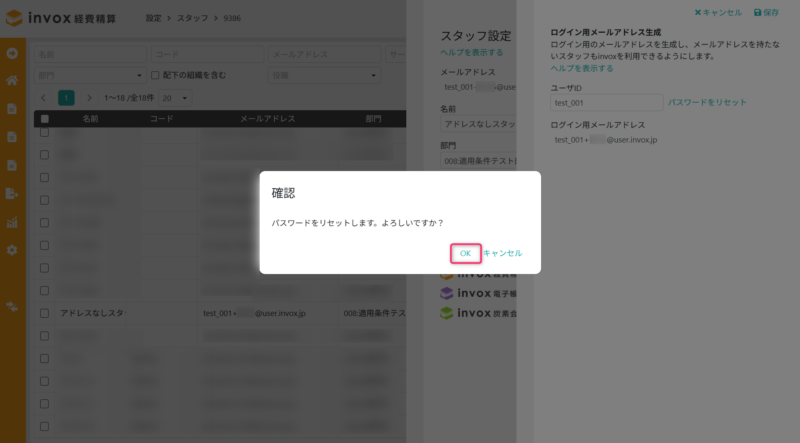Image resolution: width=800 pixels, height=443 pixels.
Task: Select page 1 in pagination
Action: pyautogui.click(x=66, y=98)
